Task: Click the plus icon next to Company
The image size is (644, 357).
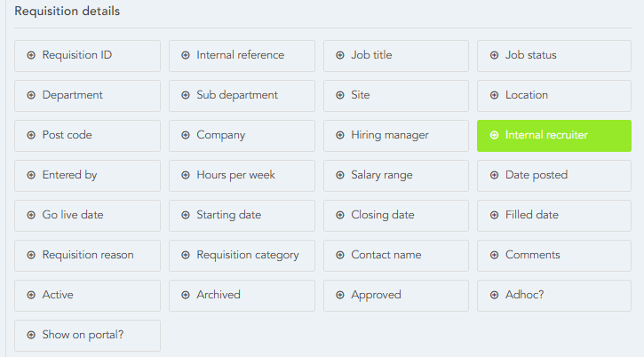Action: point(186,135)
